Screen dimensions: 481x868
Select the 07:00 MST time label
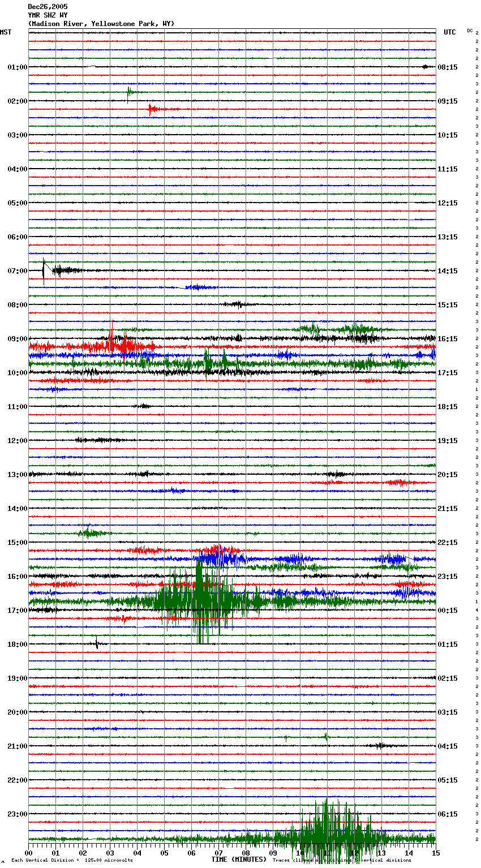[x=18, y=271]
